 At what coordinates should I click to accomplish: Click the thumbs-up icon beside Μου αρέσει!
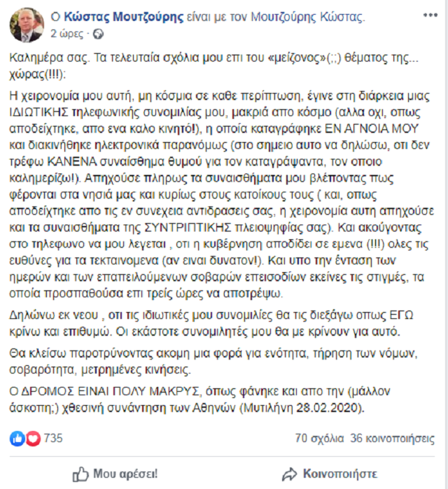click(80, 474)
